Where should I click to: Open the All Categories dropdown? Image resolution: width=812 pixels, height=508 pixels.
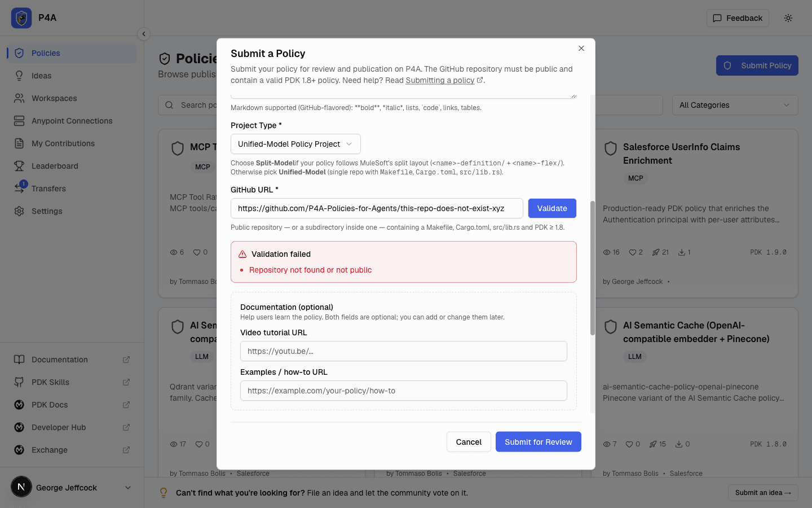(x=735, y=105)
